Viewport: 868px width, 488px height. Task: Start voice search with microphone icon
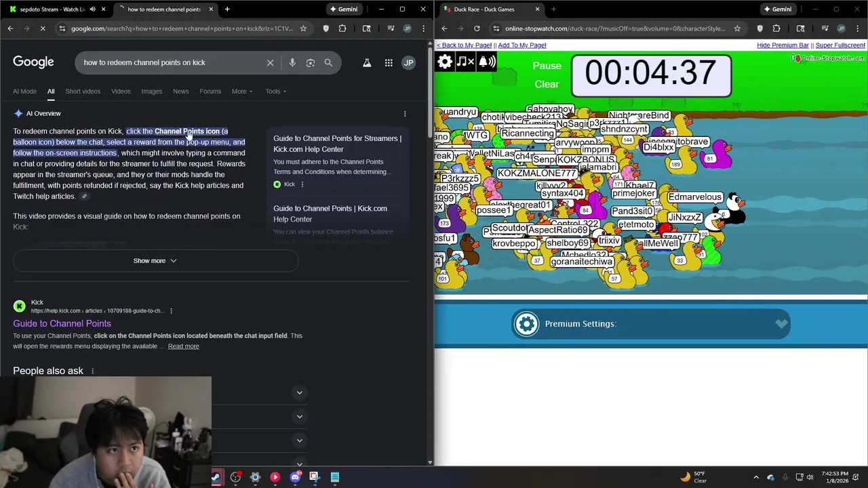tap(292, 62)
